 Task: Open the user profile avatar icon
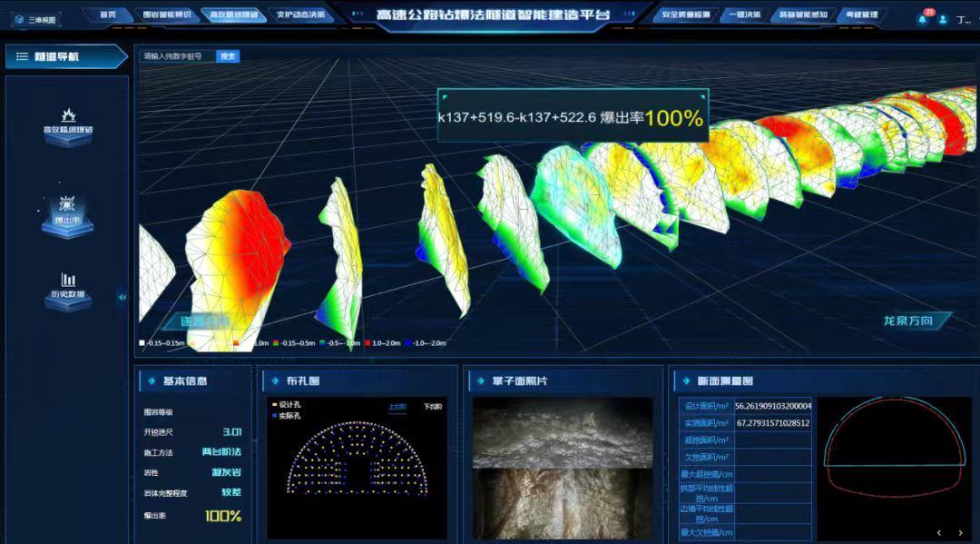click(x=943, y=19)
